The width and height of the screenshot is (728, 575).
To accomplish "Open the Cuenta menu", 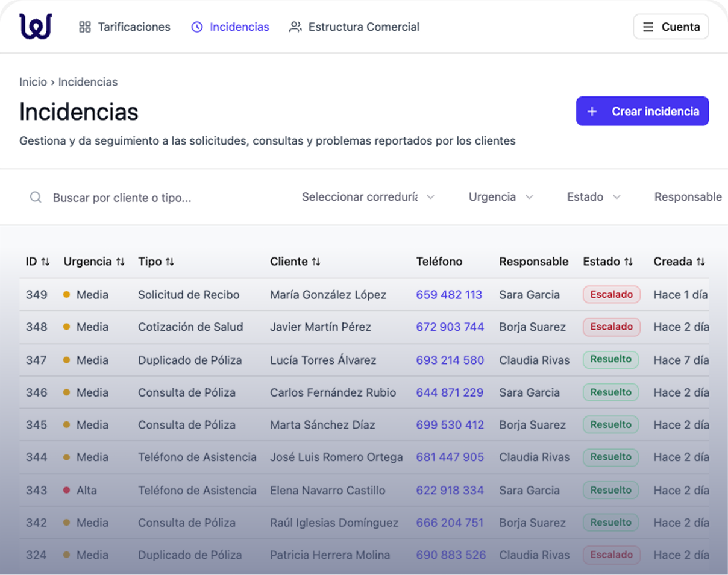I will coord(671,27).
